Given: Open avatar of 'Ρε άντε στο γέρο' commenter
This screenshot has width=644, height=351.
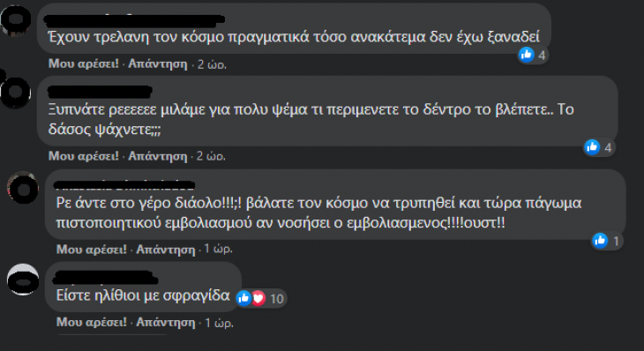Looking at the screenshot, I should [x=23, y=188].
